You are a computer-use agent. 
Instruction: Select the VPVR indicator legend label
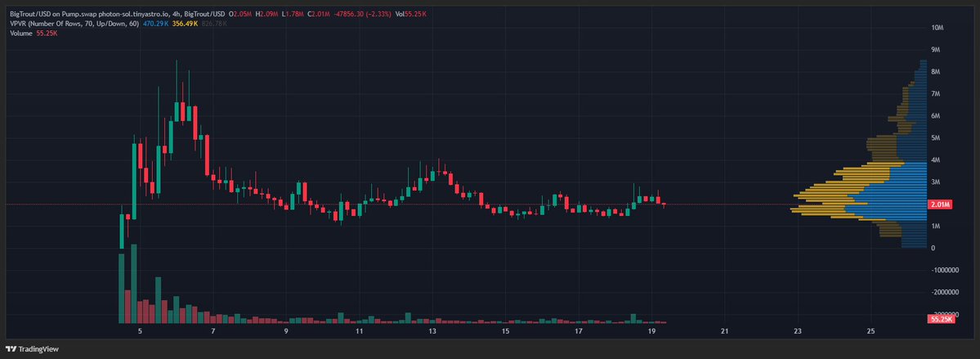(x=74, y=23)
